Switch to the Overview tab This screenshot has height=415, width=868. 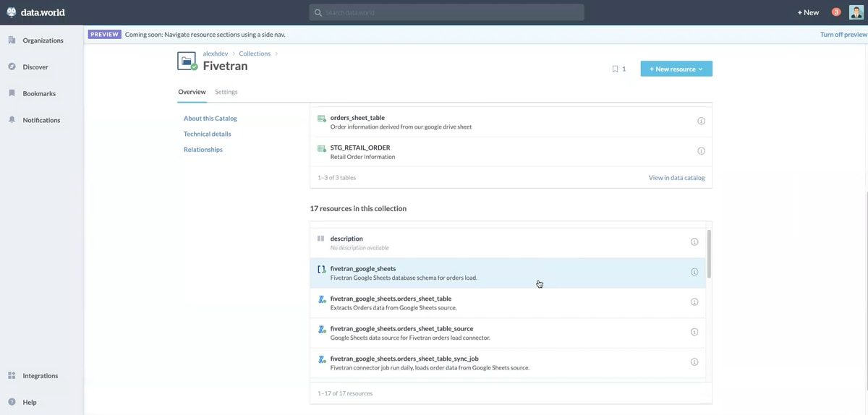192,92
